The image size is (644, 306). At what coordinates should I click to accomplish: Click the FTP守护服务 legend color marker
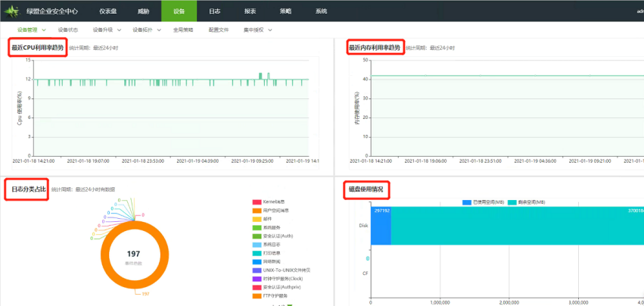click(x=256, y=295)
